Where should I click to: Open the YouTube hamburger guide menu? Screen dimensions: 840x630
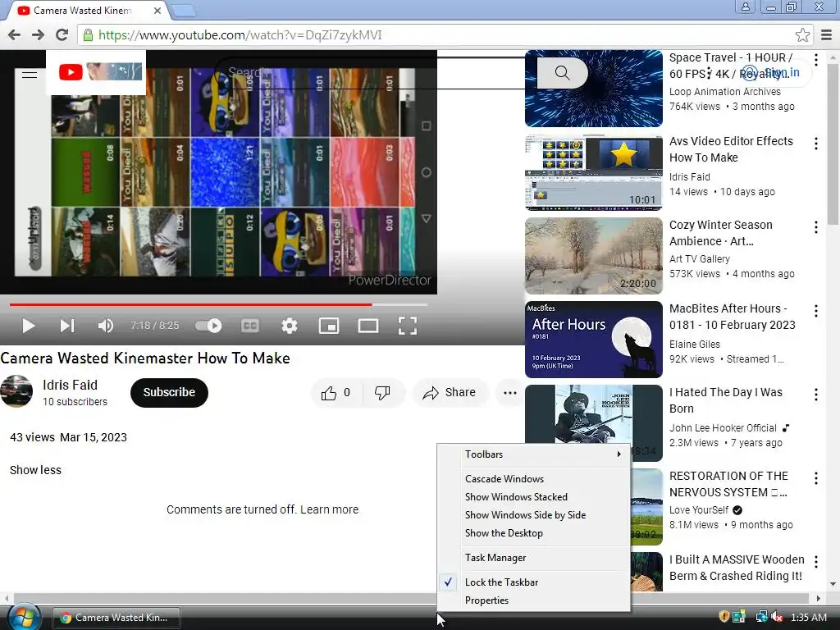click(x=30, y=75)
